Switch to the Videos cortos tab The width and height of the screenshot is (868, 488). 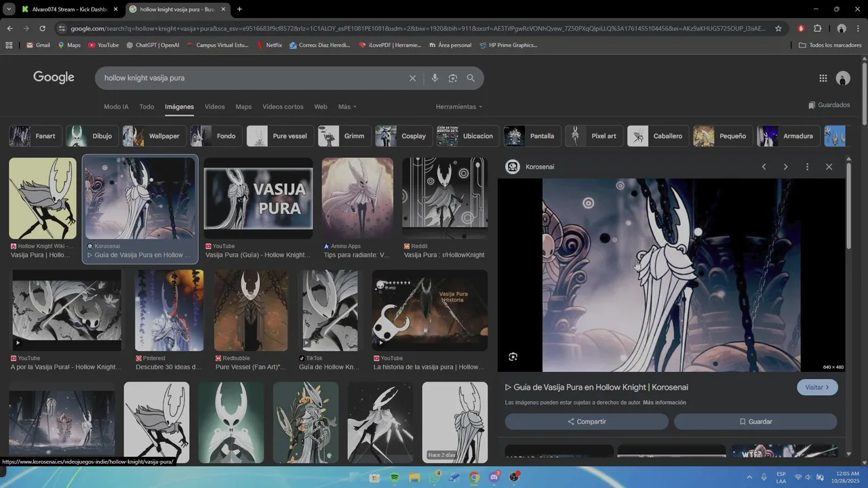[283, 107]
